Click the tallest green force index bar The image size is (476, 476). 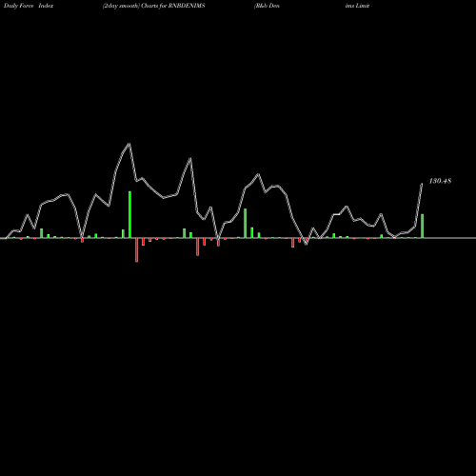point(129,214)
